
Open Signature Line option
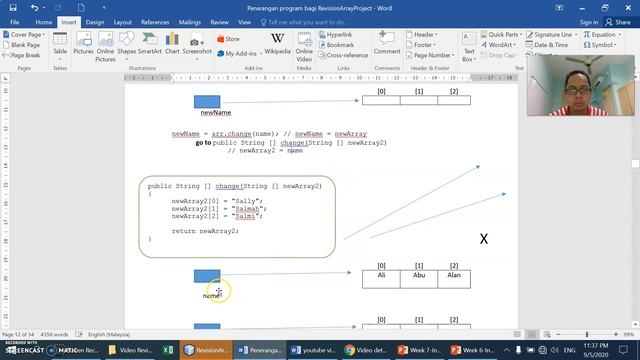coord(551,35)
